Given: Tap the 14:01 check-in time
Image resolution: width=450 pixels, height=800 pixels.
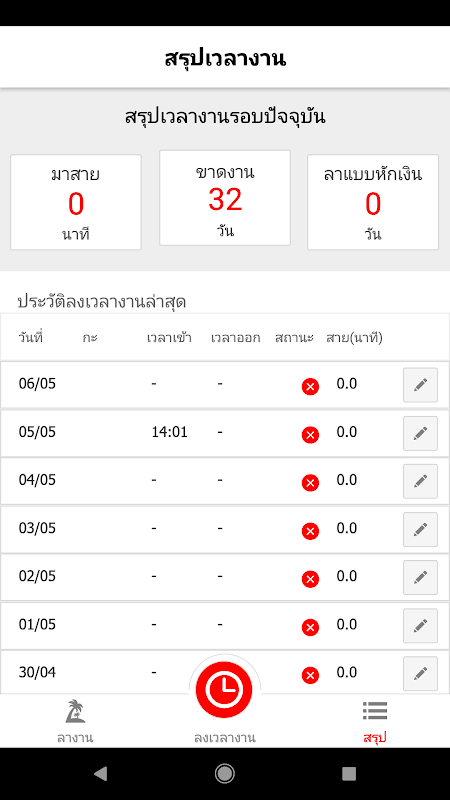Looking at the screenshot, I should coord(169,433).
